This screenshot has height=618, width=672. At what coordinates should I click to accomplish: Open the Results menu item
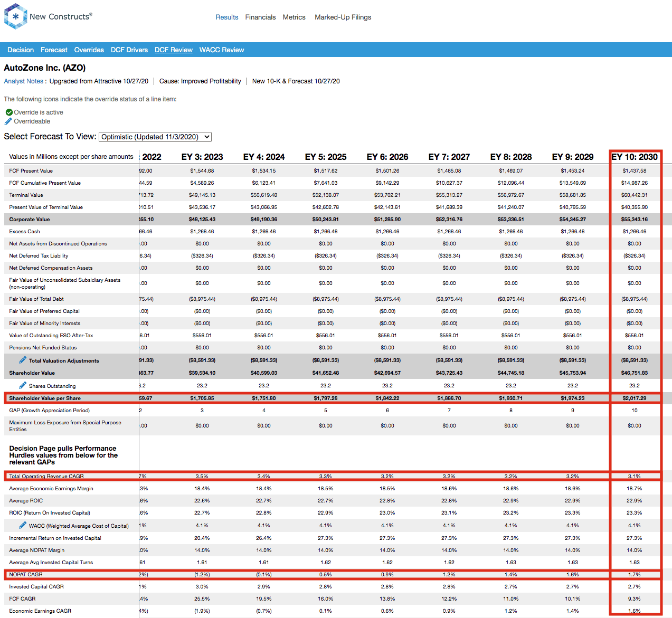pos(227,17)
